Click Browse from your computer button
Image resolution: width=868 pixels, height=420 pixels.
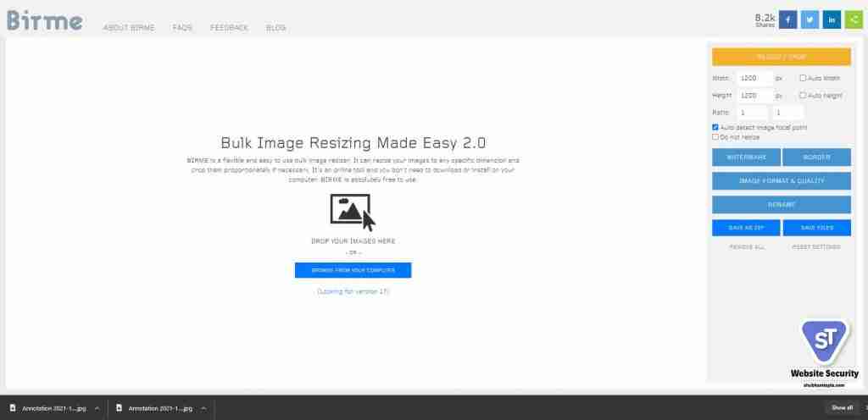coord(353,270)
